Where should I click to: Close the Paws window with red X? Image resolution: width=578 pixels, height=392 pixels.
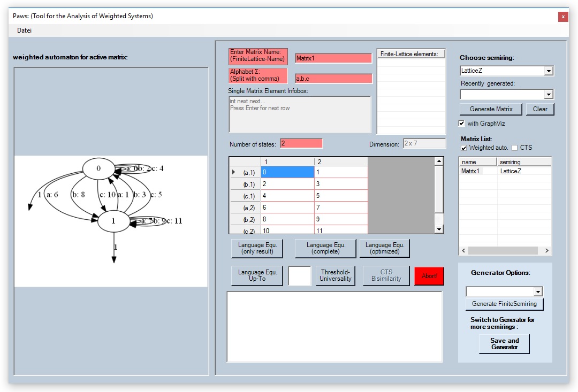tap(562, 17)
